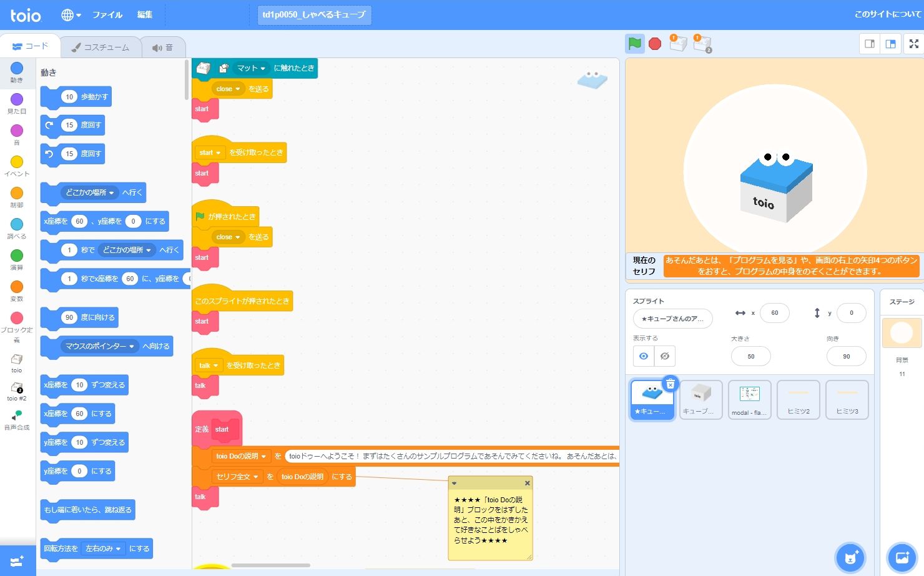Image resolution: width=924 pixels, height=576 pixels.
Task: Collapse the yellow comment note
Action: 455,483
